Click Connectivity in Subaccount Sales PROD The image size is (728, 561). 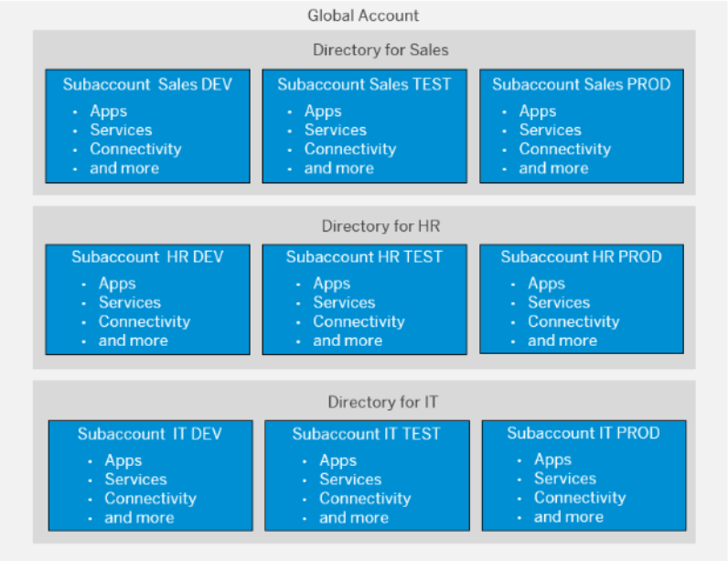(564, 149)
